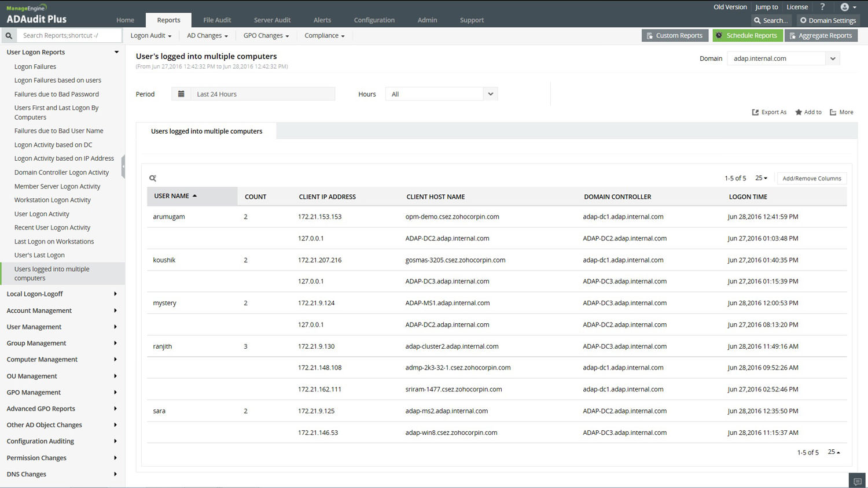Open the user account profile icon
The width and height of the screenshot is (868, 488).
pos(845,7)
